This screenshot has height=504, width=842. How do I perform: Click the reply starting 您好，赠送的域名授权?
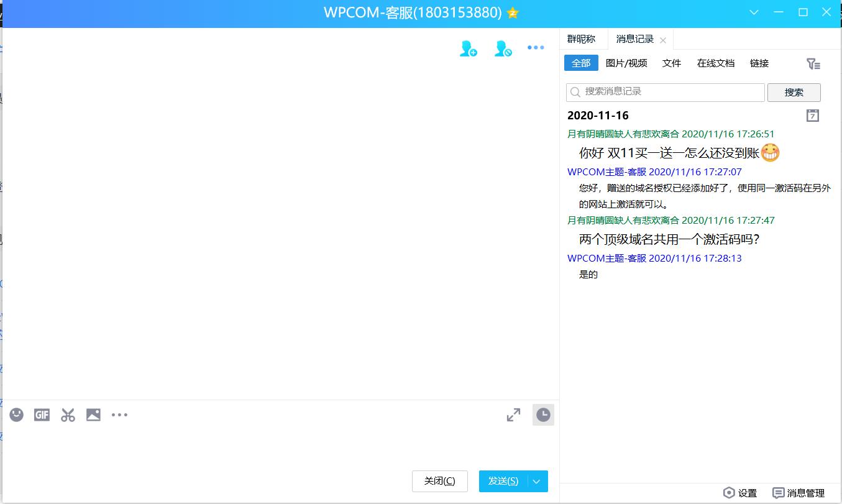click(705, 196)
